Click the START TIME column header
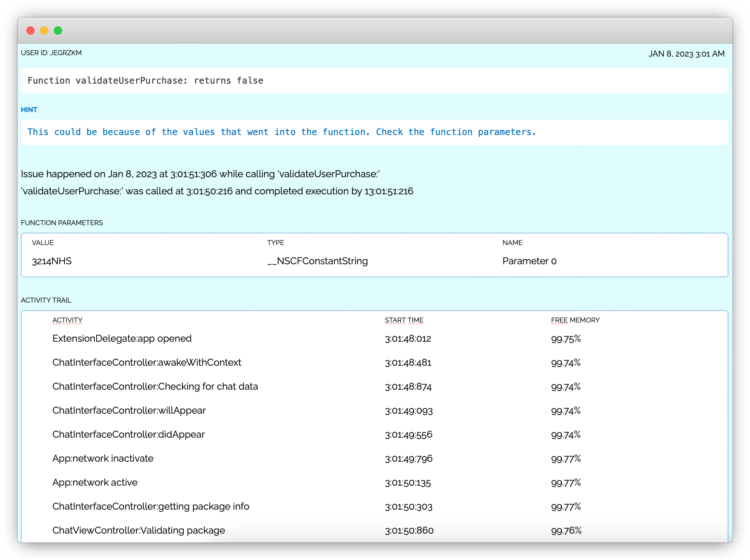Screen dimensions: 750x560 [404, 320]
